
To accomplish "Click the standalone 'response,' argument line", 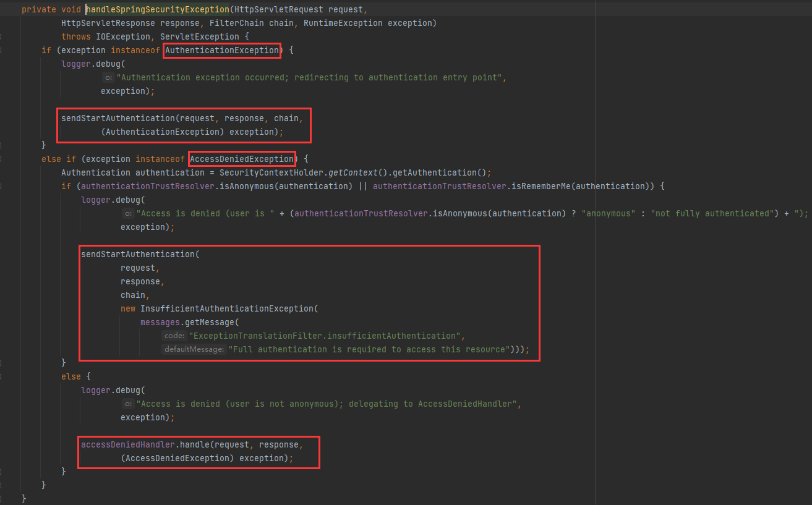I will point(143,281).
